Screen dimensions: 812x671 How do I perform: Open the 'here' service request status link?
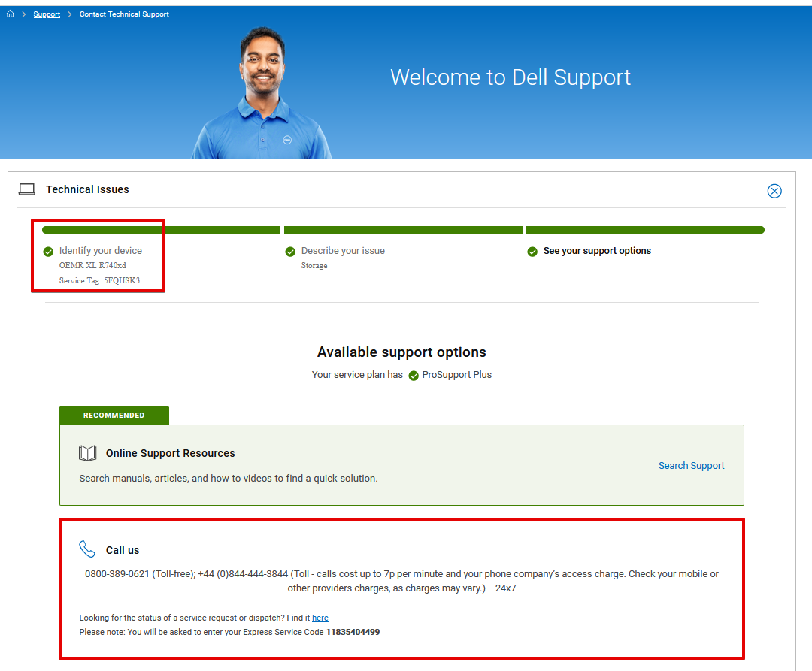320,618
